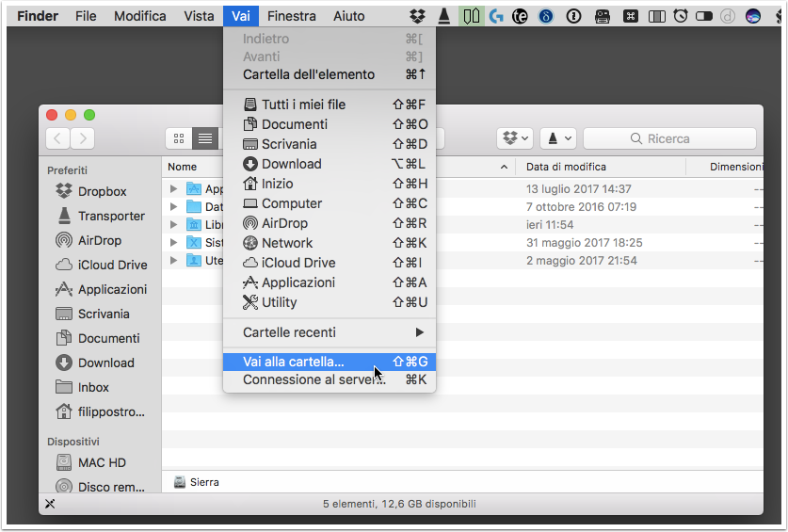Select MAC HD under Dispositivi
Image resolution: width=788 pixels, height=532 pixels.
click(91, 462)
